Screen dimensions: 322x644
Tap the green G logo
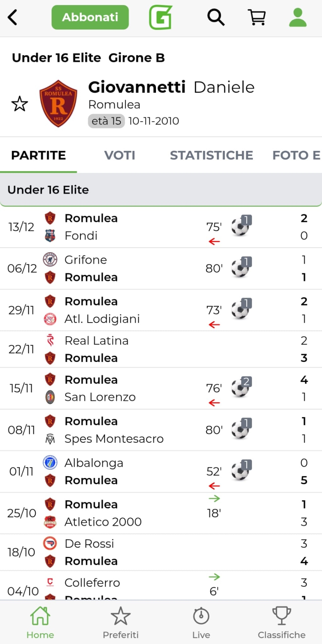[161, 17]
